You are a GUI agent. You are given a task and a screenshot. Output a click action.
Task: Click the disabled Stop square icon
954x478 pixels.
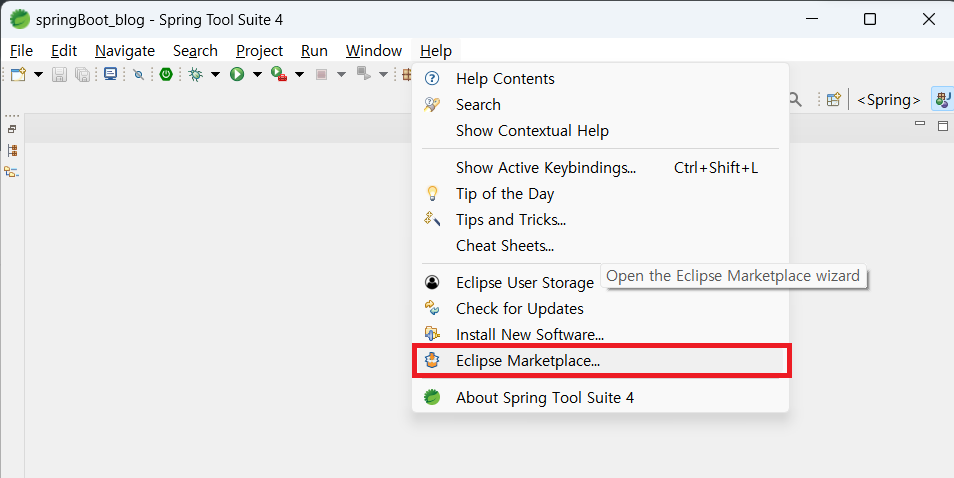[322, 74]
